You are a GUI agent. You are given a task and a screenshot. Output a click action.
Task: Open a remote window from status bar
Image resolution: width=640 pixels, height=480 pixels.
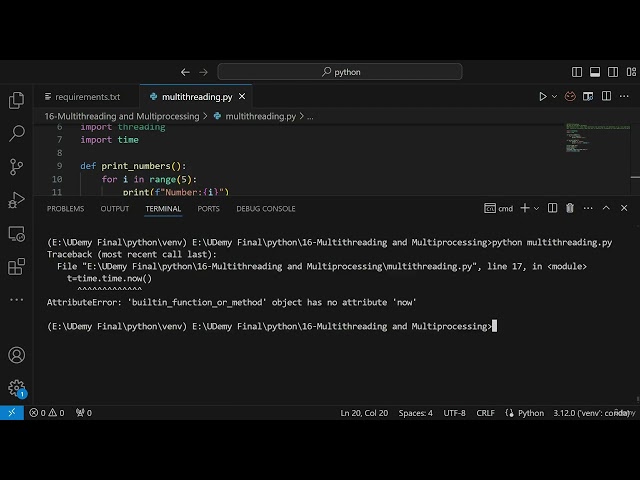click(x=12, y=413)
